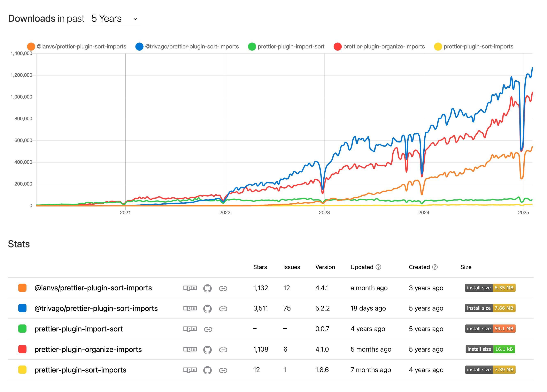Click the 2023 x-axis label on chart

pyautogui.click(x=324, y=213)
